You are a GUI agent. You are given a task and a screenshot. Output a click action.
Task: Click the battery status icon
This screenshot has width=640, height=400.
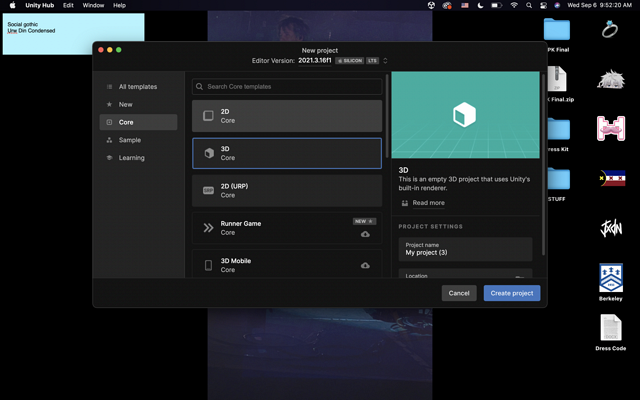496,5
